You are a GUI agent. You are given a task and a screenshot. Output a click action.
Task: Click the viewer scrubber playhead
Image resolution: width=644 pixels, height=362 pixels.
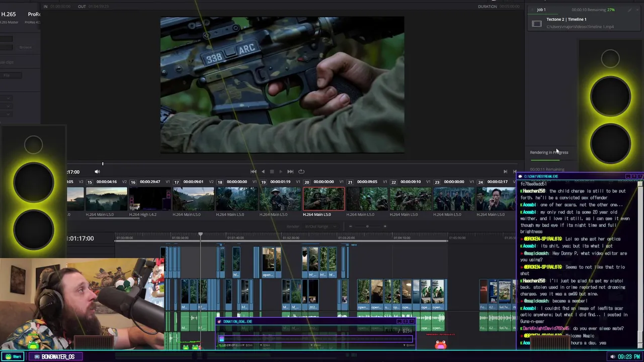103,164
